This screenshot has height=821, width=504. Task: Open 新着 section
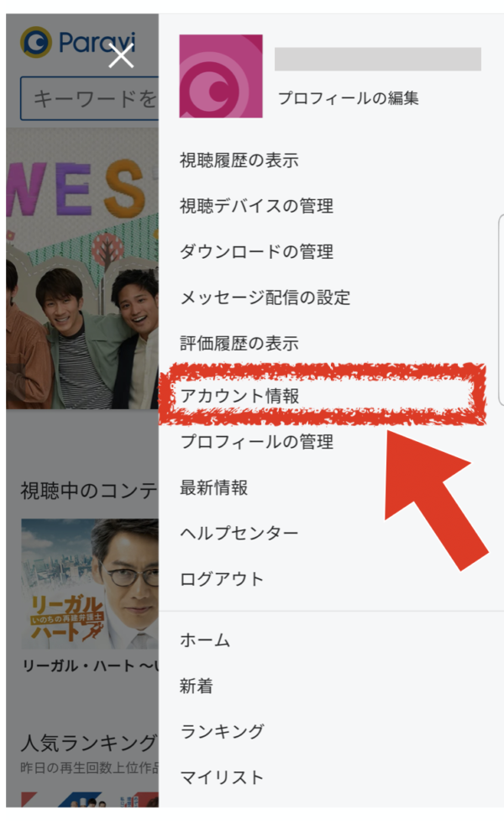click(197, 686)
